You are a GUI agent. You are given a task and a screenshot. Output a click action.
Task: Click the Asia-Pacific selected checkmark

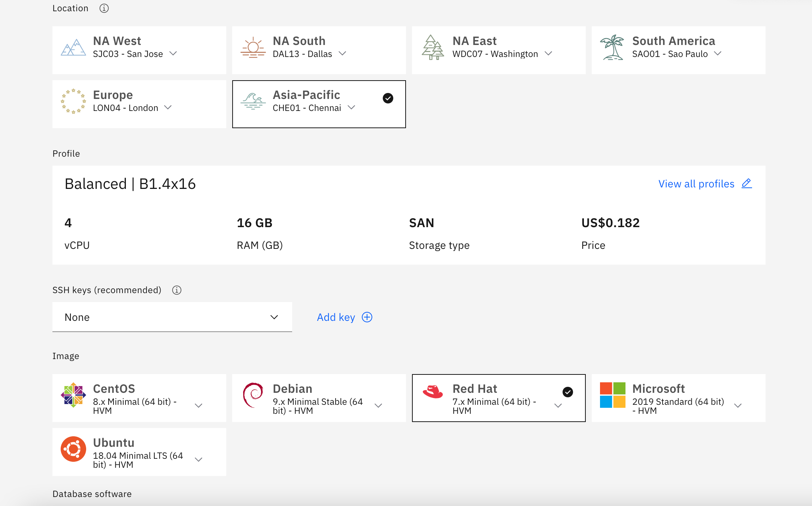coord(388,98)
